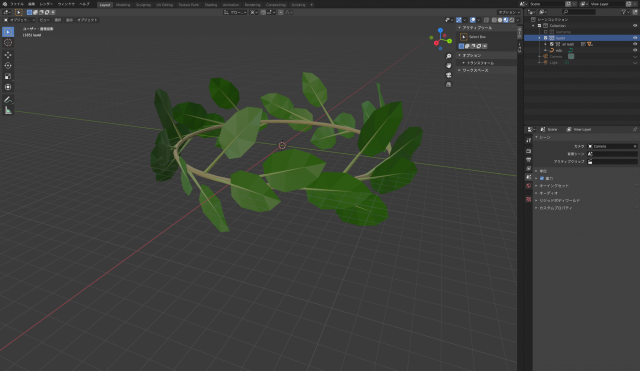
Task: Open the Window menu
Action: pyautogui.click(x=66, y=4)
